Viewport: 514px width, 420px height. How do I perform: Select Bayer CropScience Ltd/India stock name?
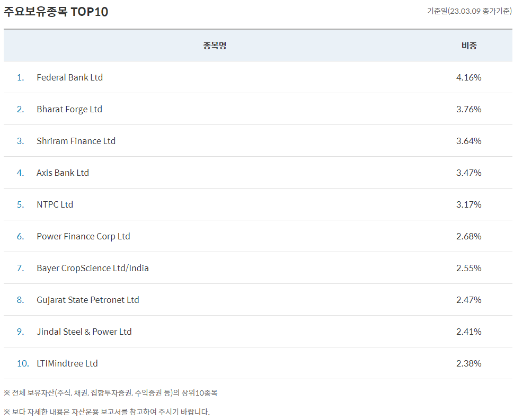pos(93,268)
